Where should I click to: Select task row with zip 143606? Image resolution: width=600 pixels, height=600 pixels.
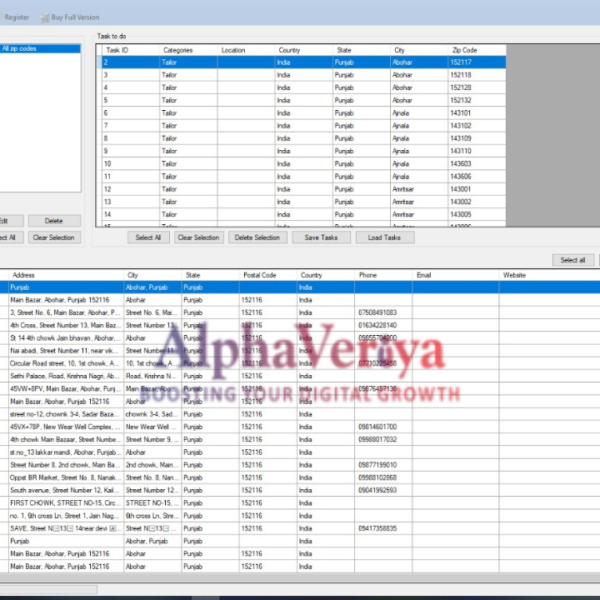pos(302,176)
